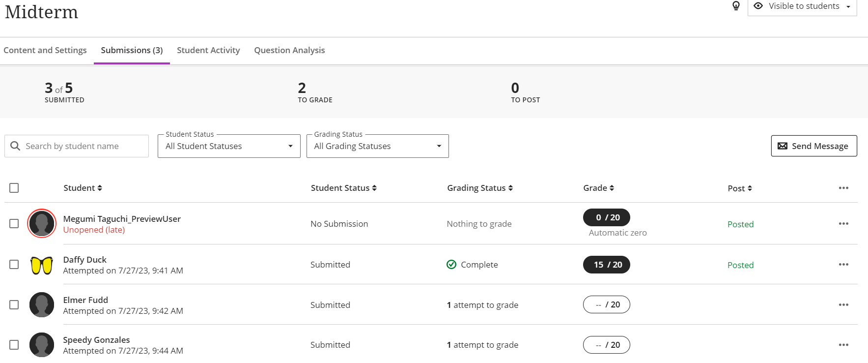Open the Grading Status filter dropdown

click(377, 146)
